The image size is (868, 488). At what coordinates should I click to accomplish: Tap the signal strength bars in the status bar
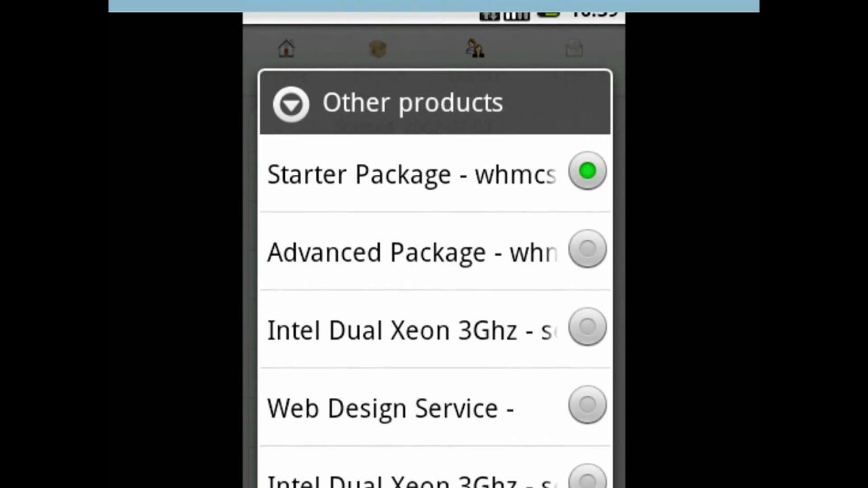517,16
